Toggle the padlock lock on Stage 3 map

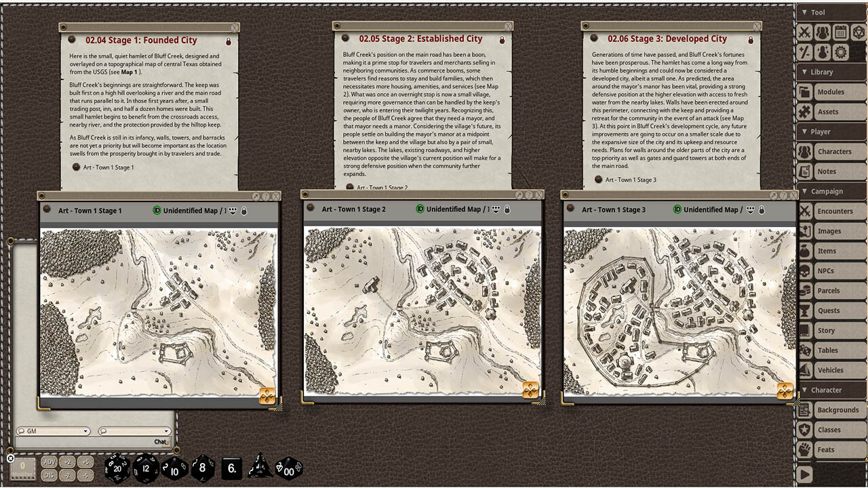[x=762, y=209]
